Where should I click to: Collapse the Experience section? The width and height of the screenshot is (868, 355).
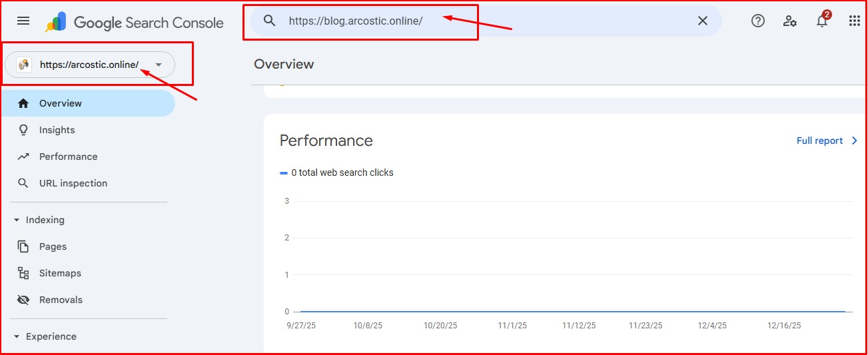click(x=17, y=336)
